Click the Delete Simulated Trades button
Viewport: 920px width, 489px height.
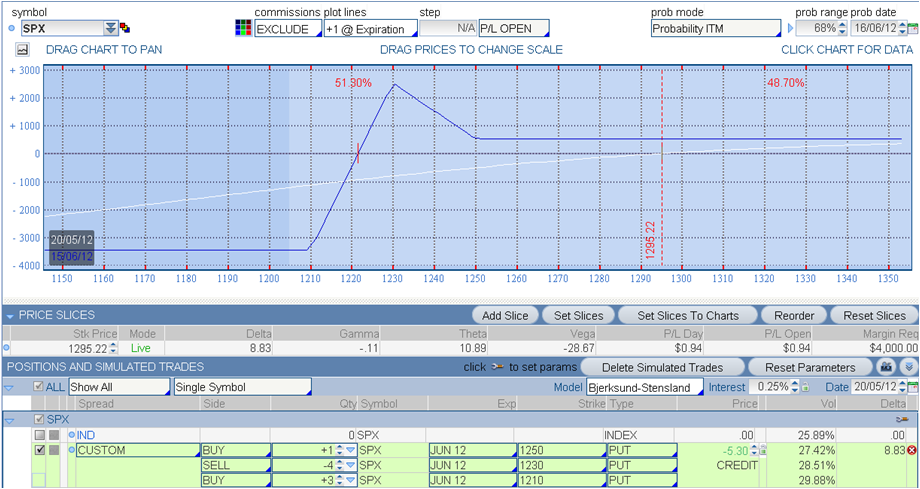pos(662,367)
